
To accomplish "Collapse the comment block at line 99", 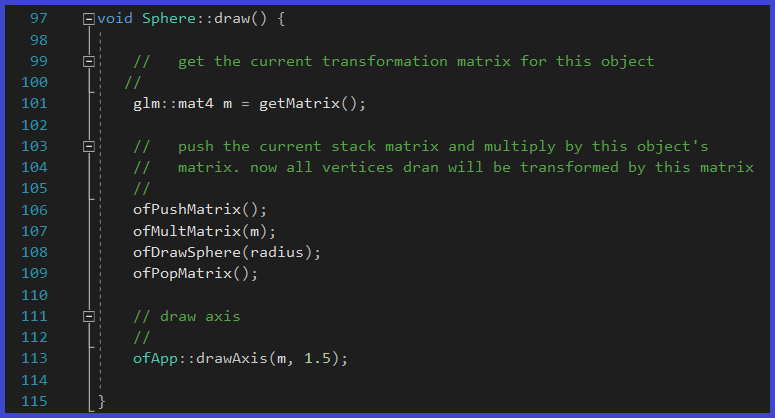I will (x=89, y=62).
